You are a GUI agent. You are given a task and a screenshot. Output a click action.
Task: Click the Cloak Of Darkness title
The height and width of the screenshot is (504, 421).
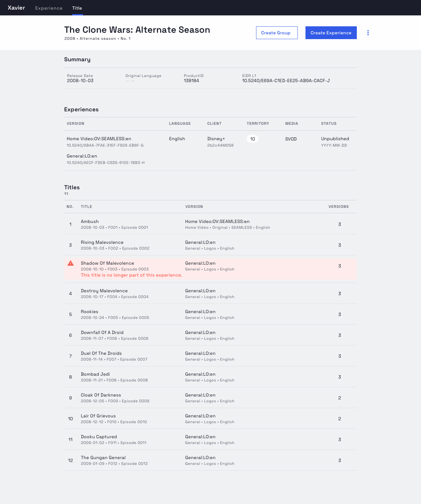pyautogui.click(x=101, y=395)
